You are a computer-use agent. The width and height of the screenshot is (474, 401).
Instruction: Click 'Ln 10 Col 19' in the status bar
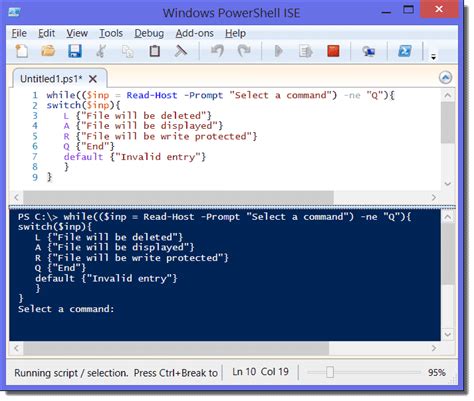[x=260, y=372]
